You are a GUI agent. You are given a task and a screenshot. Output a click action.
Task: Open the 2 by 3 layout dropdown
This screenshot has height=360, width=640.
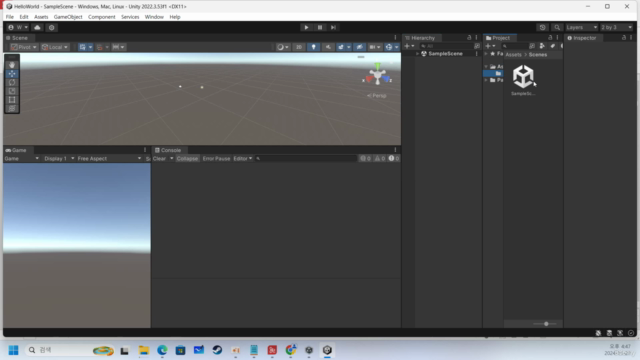coord(616,27)
